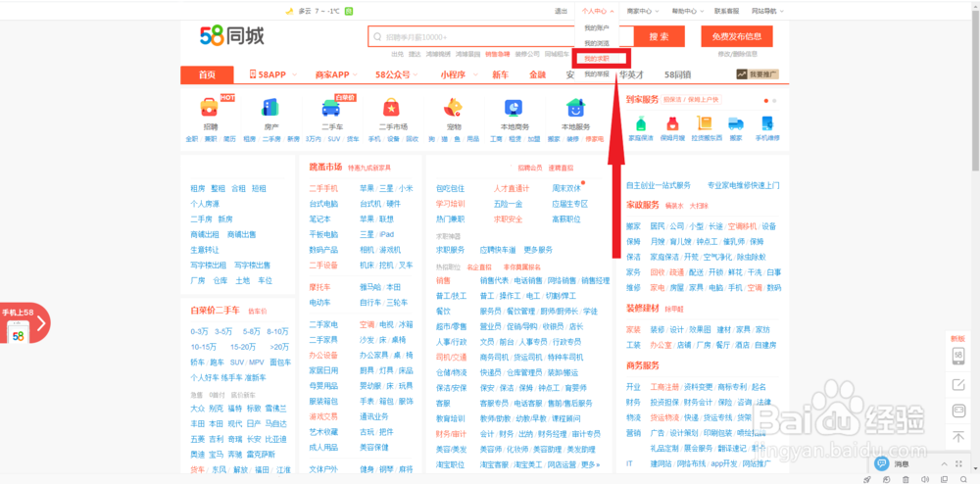This screenshot has width=980, height=484.
Task: Open the 二手车 used car category icon
Action: (331, 108)
